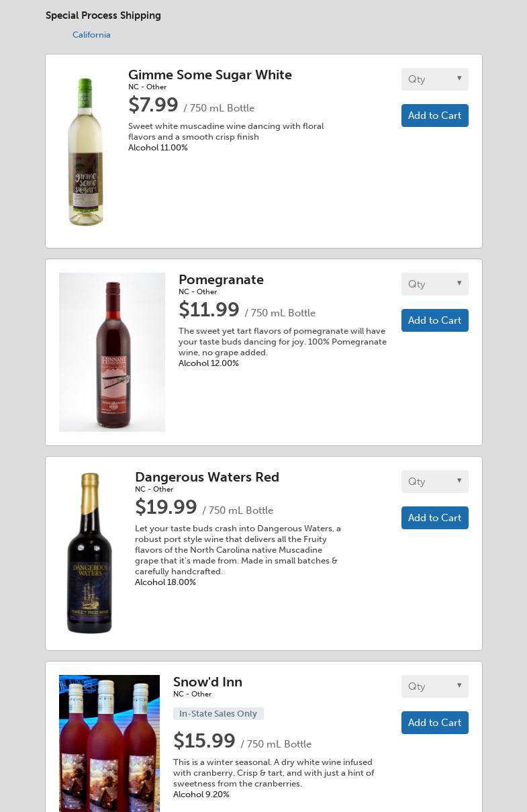This screenshot has width=527, height=812.
Task: Add Snow'd Inn to cart
Action: [x=435, y=723]
